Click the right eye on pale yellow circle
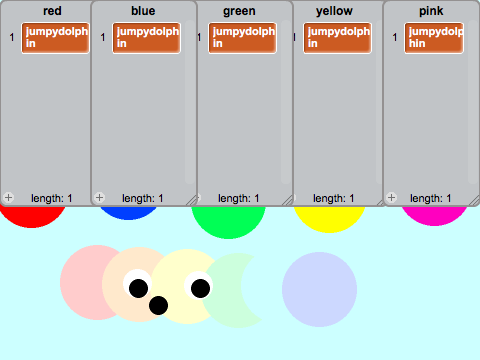Screen dimensions: 480x360 click(199, 285)
